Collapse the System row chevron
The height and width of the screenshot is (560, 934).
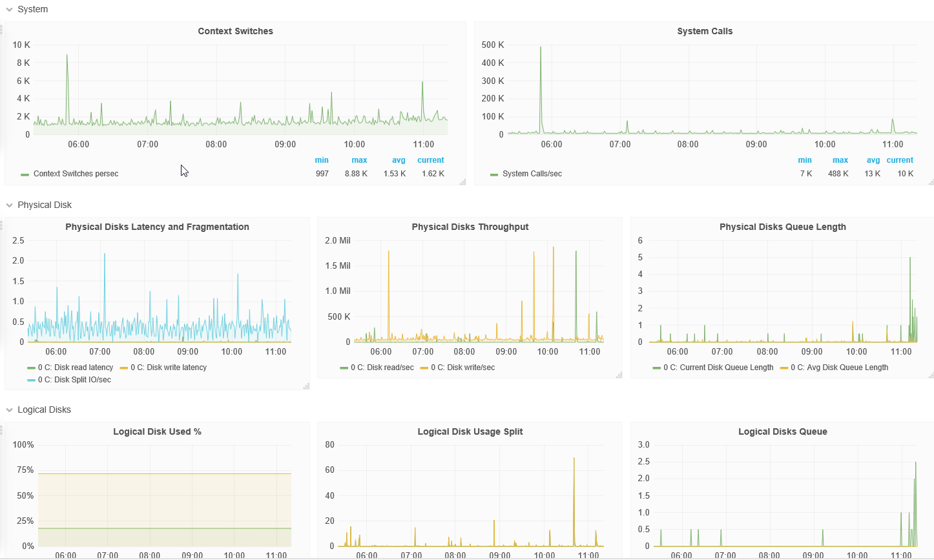point(10,10)
